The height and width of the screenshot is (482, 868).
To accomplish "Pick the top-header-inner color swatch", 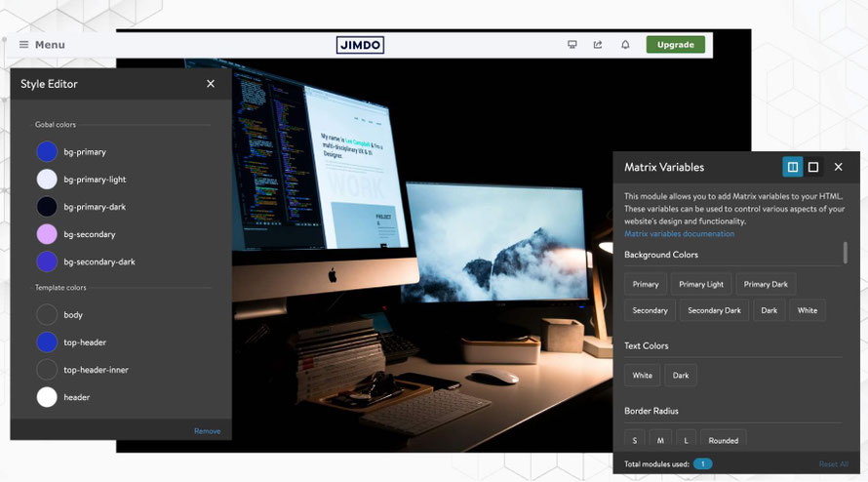I will coord(47,370).
